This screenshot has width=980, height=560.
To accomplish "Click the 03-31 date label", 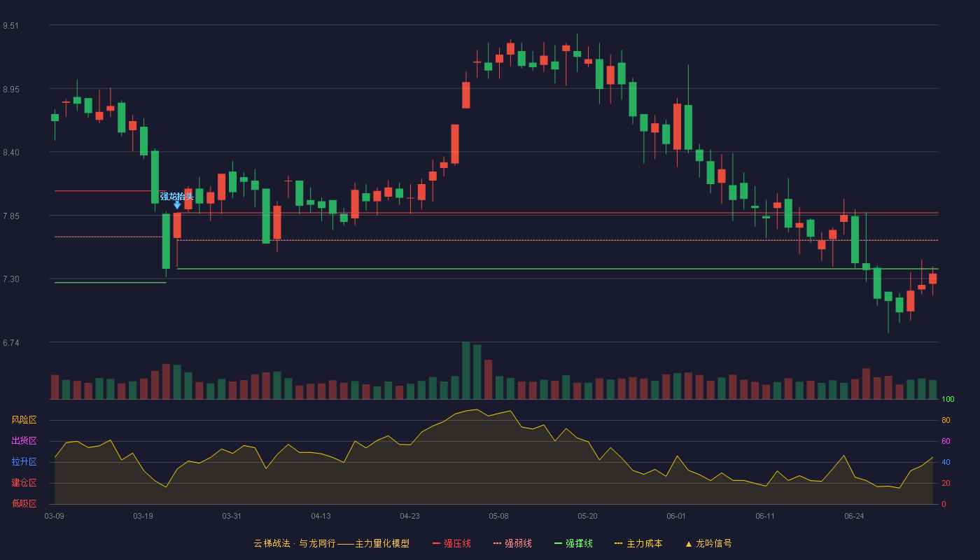I will (x=232, y=516).
